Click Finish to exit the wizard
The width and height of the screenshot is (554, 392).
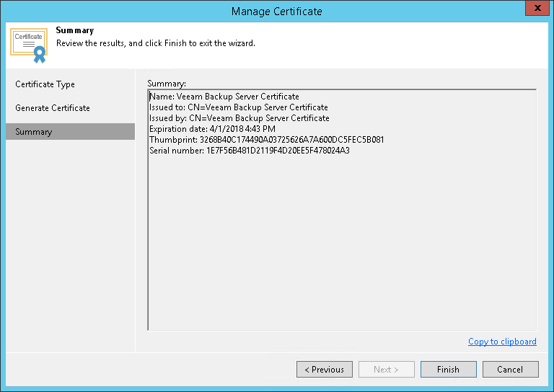(x=448, y=370)
